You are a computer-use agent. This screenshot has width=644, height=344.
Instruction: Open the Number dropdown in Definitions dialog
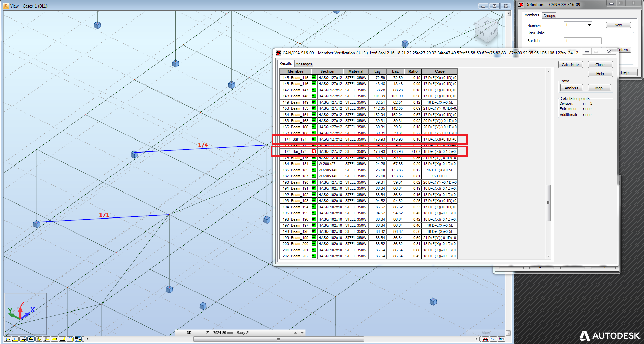tap(589, 25)
